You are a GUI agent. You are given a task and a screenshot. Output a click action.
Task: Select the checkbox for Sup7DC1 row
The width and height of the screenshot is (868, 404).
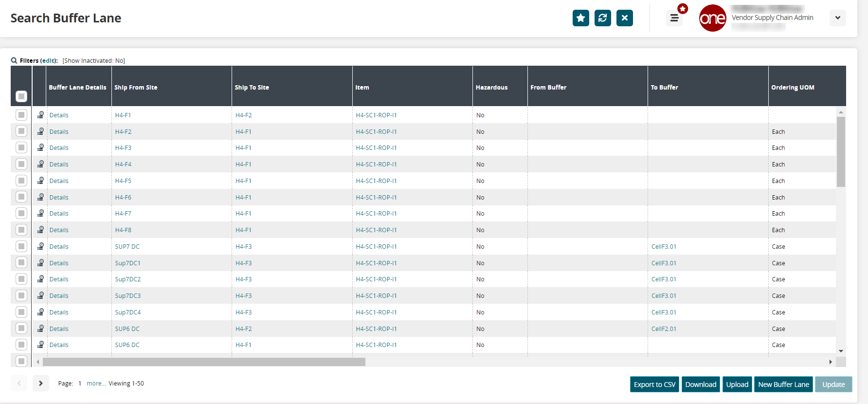(x=21, y=263)
